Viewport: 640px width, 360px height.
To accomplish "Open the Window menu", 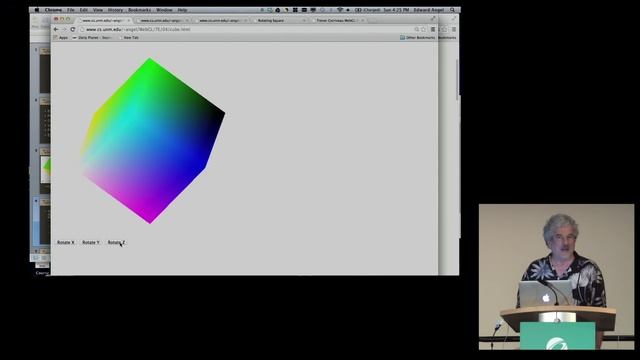I will [x=164, y=10].
